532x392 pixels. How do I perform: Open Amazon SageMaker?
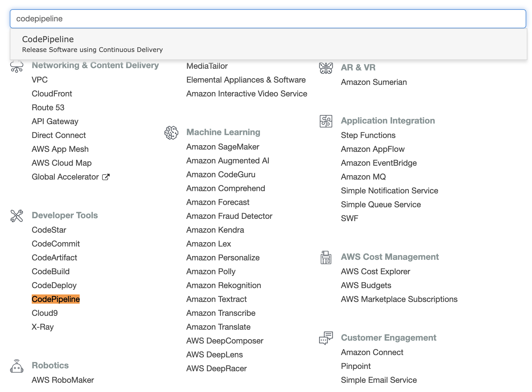(x=223, y=147)
